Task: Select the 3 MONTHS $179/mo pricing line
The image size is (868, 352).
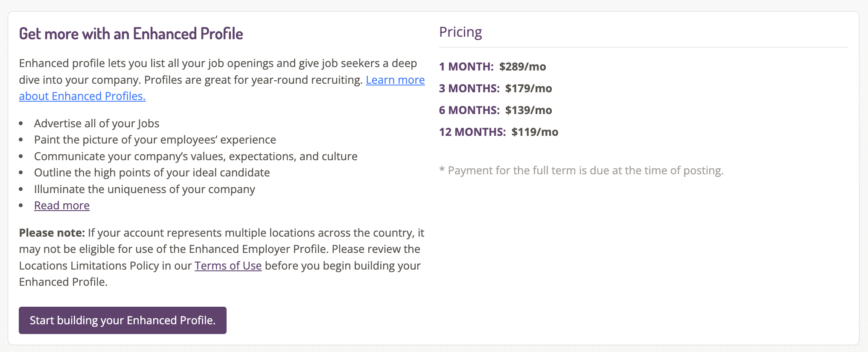Action: click(x=495, y=88)
